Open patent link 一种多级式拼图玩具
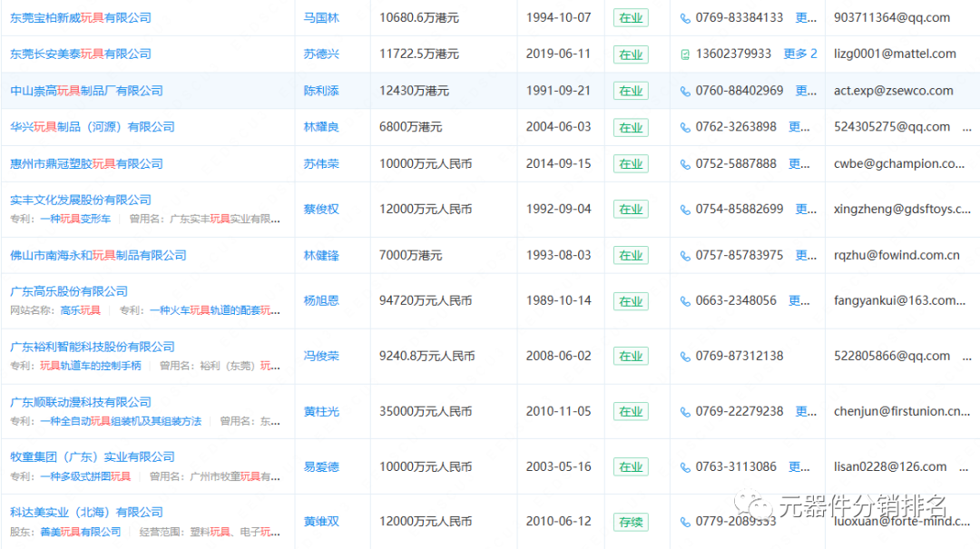The height and width of the screenshot is (549, 980). point(85,476)
